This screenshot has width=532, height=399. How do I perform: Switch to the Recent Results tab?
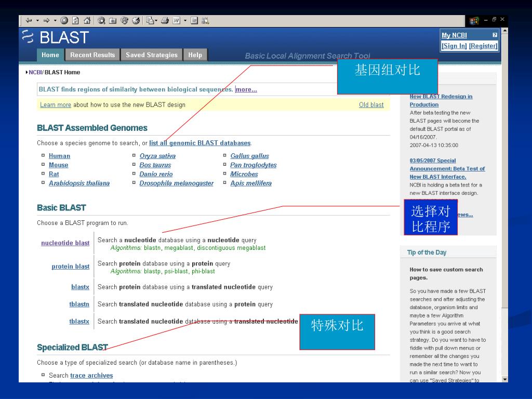point(92,55)
